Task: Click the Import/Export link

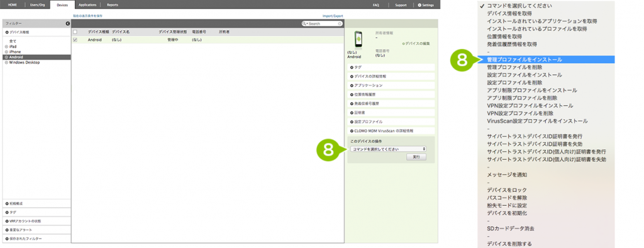Action: click(x=333, y=16)
